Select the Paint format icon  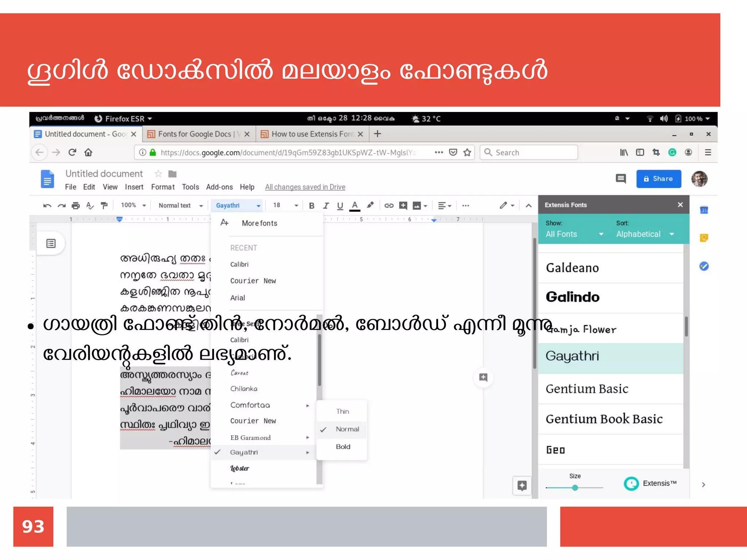point(104,206)
